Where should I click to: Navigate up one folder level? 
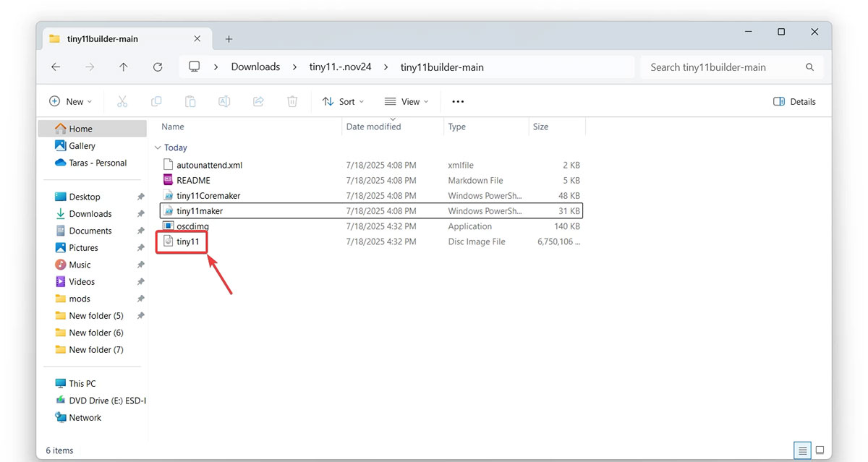[x=124, y=67]
